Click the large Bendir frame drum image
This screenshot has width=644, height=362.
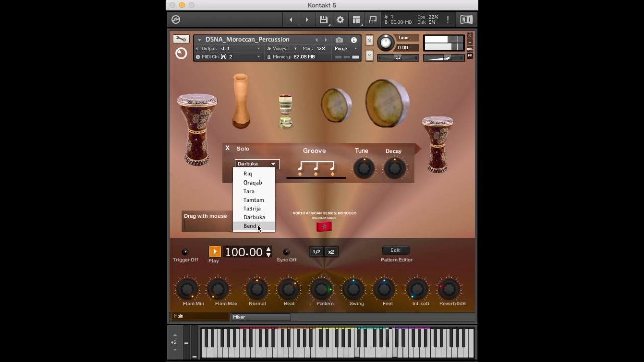click(x=386, y=103)
